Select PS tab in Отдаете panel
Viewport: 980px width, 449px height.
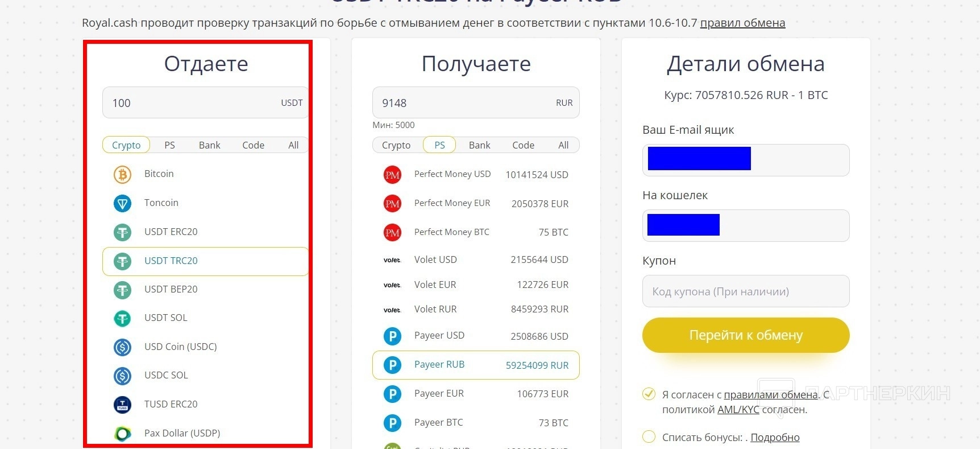coord(169,145)
